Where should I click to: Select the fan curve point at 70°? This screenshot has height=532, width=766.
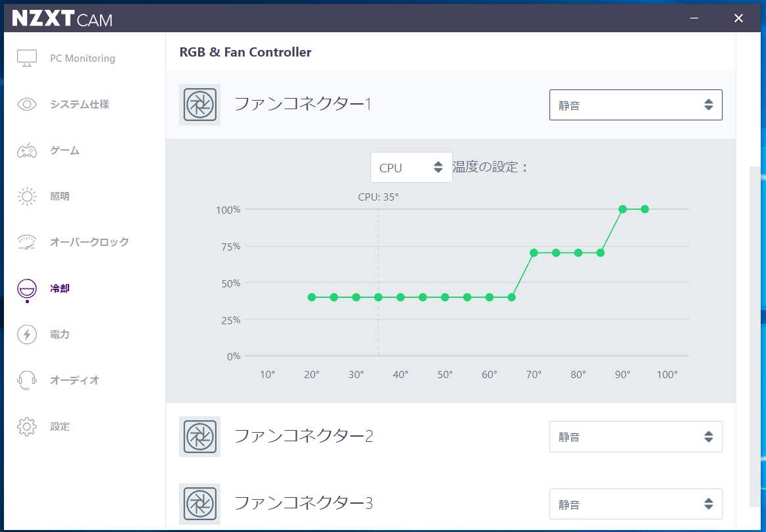(x=534, y=253)
